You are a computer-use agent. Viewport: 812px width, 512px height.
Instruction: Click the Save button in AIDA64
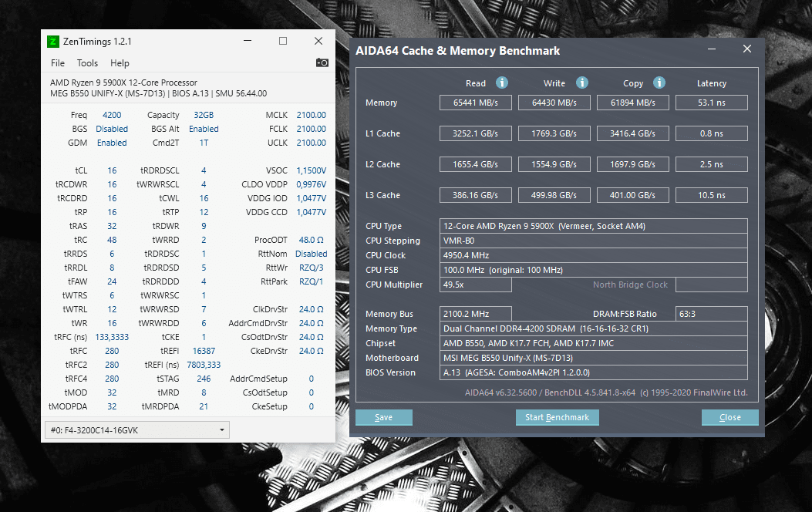point(384,417)
